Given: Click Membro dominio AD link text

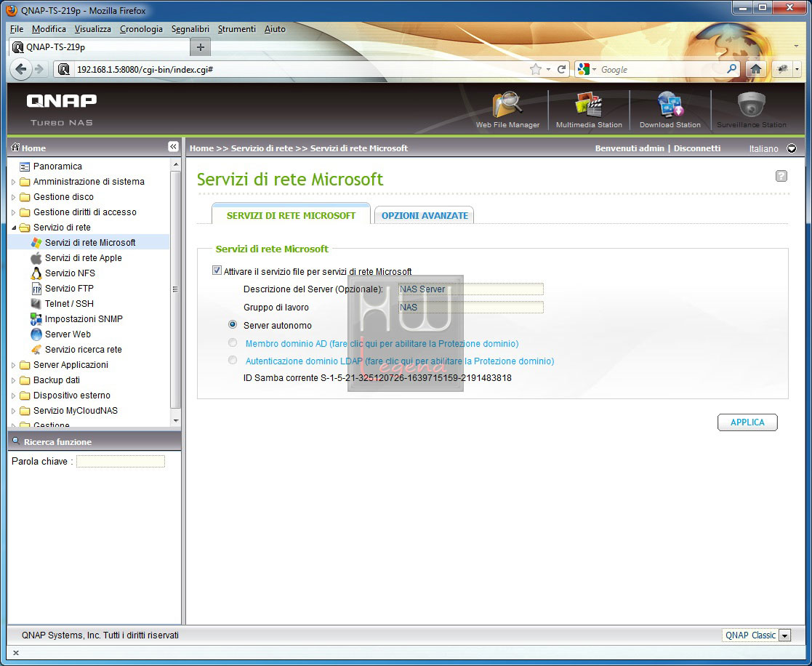Looking at the screenshot, I should pyautogui.click(x=382, y=343).
